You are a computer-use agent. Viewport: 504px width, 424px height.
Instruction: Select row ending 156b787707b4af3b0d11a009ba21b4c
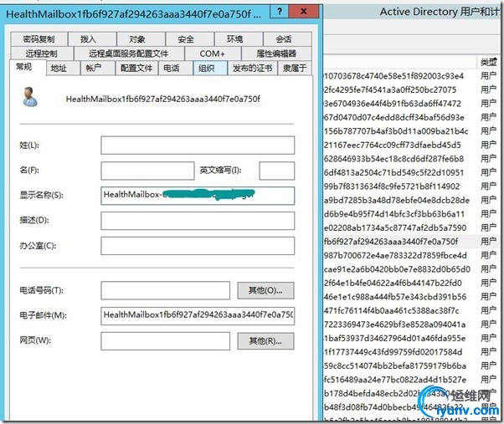click(411, 131)
